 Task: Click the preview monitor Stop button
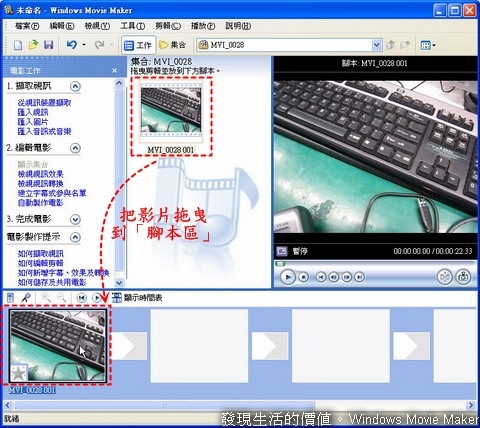click(303, 277)
